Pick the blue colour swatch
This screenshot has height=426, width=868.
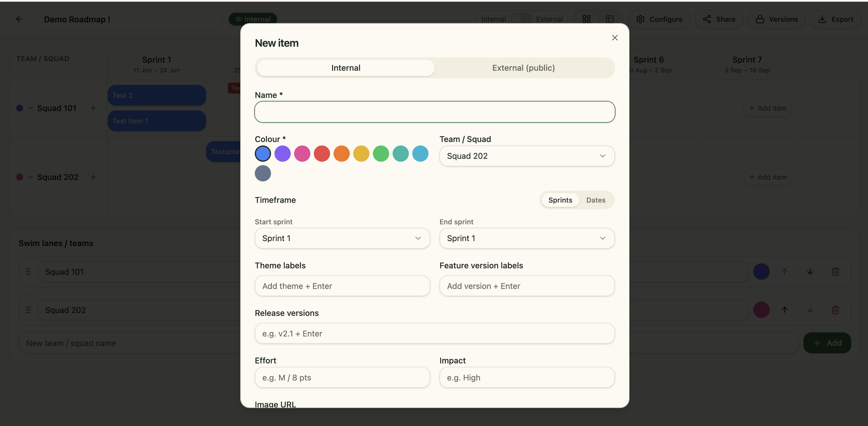[263, 154]
